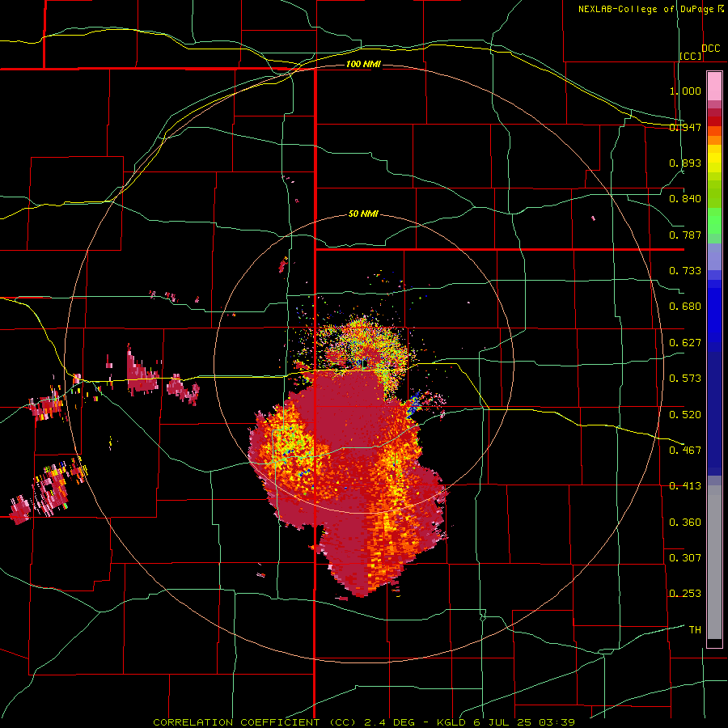Click the 1.000 scale value
728x728 pixels.
[685, 91]
